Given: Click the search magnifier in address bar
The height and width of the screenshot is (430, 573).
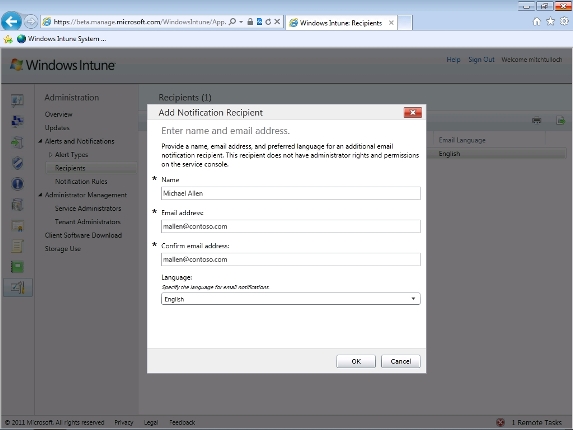Looking at the screenshot, I should coord(232,22).
